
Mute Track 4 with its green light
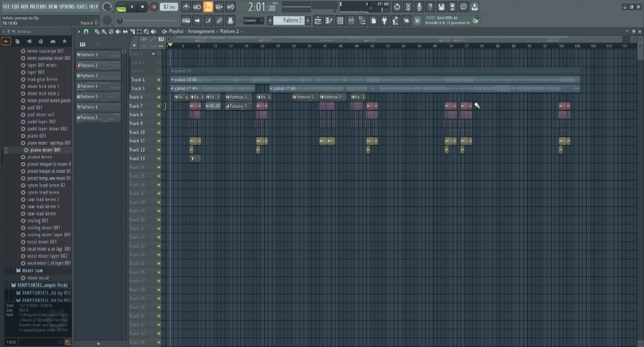(159, 80)
